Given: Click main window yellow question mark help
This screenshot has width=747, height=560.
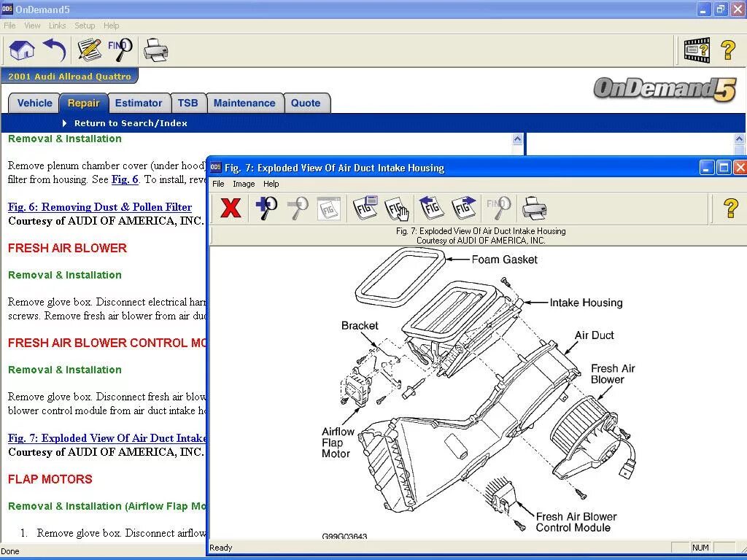Looking at the screenshot, I should click(x=728, y=50).
